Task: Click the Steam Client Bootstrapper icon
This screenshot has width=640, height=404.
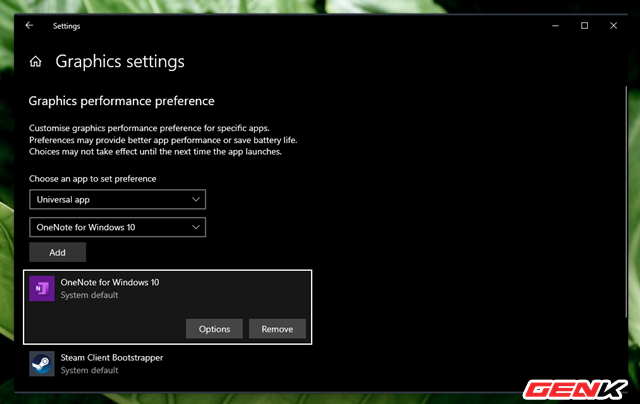Action: coord(42,363)
